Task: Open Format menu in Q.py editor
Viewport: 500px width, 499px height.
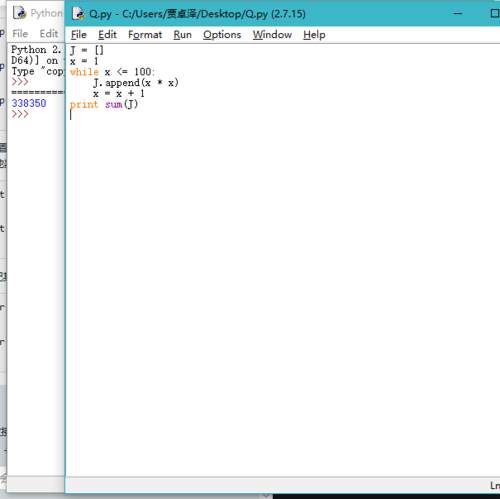Action: [x=145, y=35]
